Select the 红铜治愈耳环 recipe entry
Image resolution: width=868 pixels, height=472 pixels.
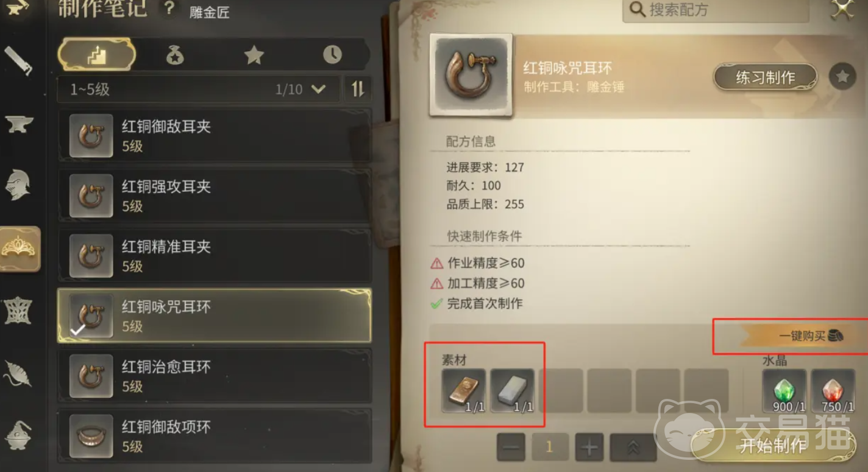tap(214, 376)
